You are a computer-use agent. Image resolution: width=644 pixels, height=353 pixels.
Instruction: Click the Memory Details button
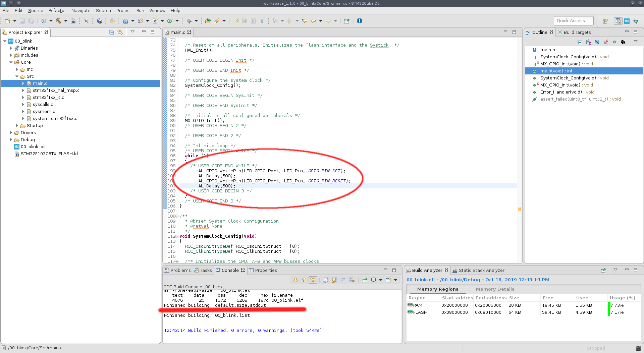coord(495,289)
